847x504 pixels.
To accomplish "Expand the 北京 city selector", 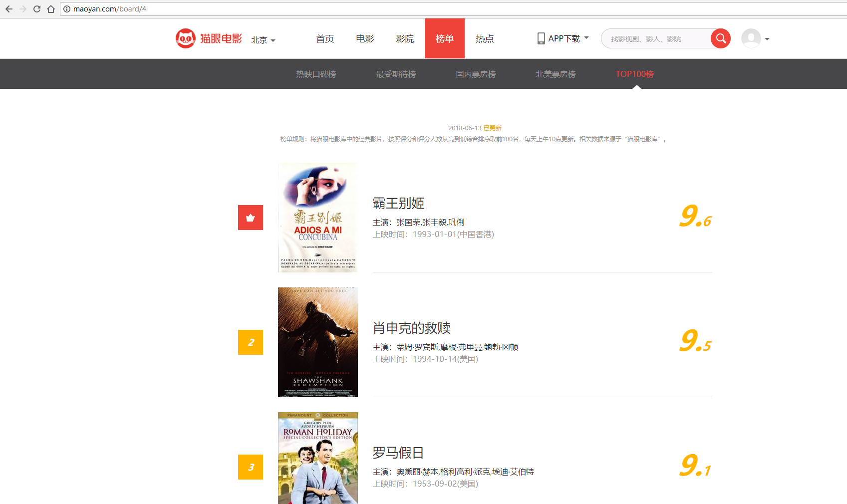I will tap(263, 40).
